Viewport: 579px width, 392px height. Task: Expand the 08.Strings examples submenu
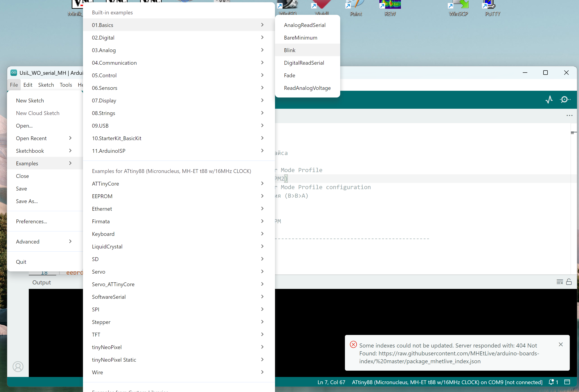(x=179, y=113)
